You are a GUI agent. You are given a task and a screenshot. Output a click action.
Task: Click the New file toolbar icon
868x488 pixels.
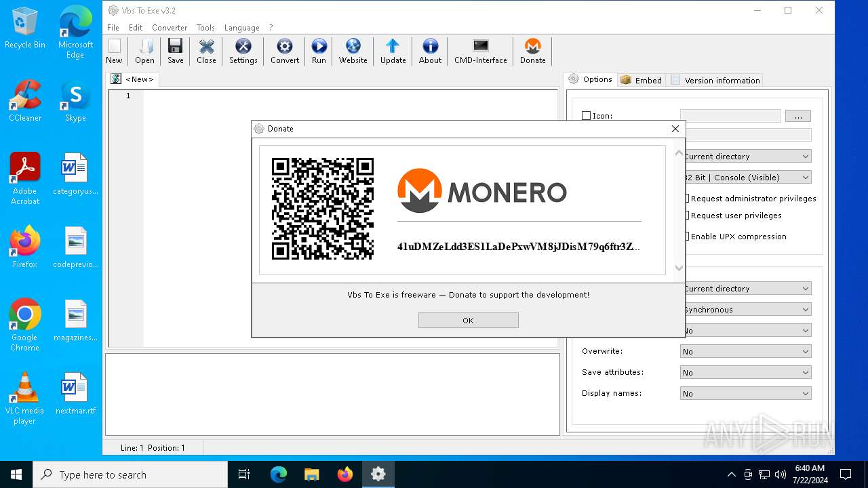114,52
